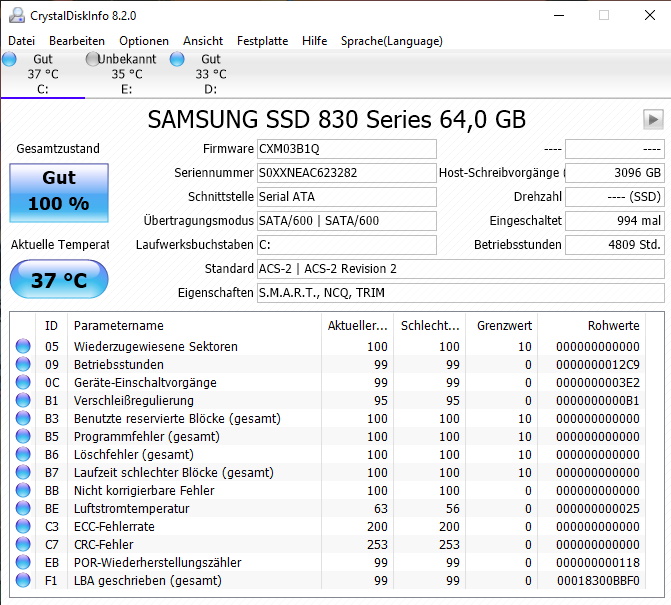This screenshot has height=605, width=671.
Task: Click the Betriebsstunden value 4809 Std.
Action: (615, 245)
